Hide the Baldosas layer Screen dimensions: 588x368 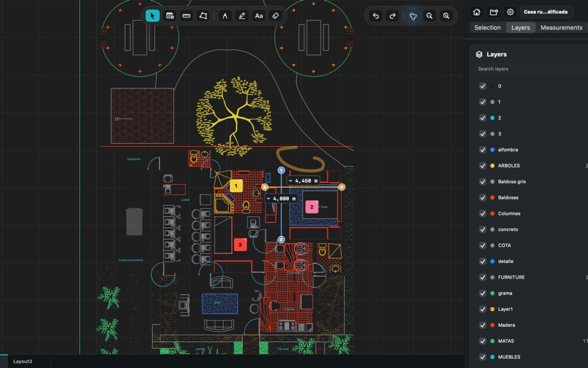click(x=483, y=197)
